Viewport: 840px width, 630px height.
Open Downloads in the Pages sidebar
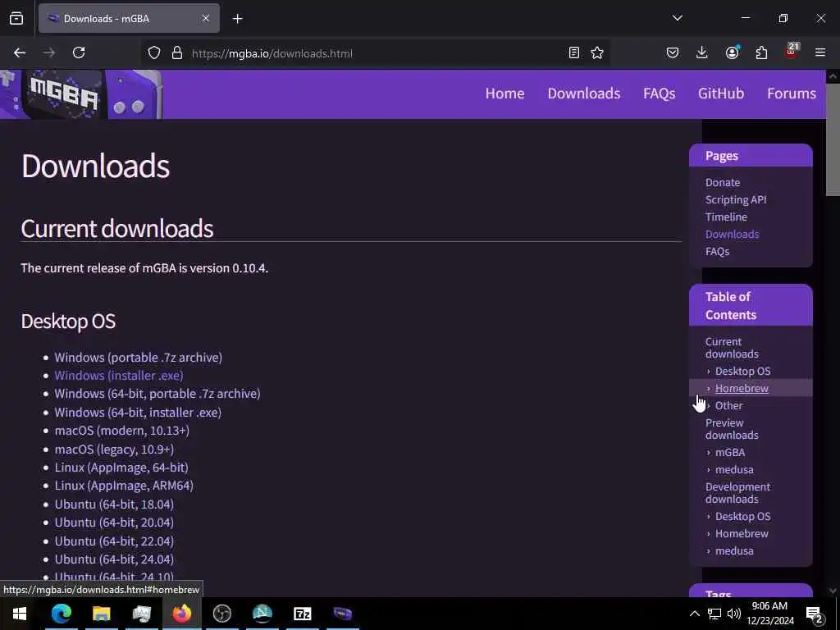click(732, 234)
